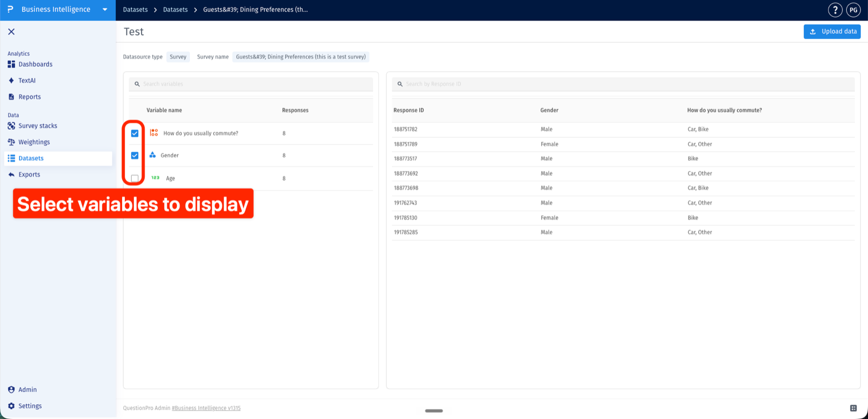Open Admin in the sidebar
The width and height of the screenshot is (868, 419).
[x=28, y=389]
